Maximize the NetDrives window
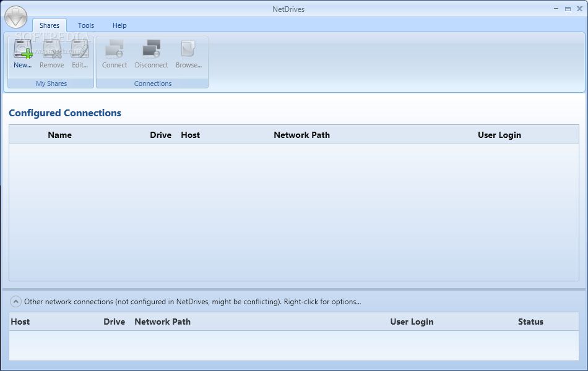Screen dimensions: 588x371 coord(568,9)
